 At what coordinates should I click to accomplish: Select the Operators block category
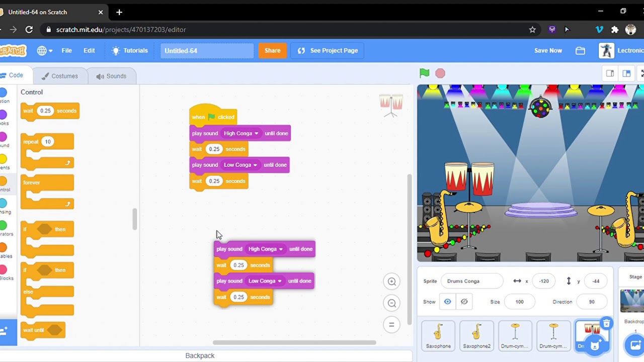[4, 228]
